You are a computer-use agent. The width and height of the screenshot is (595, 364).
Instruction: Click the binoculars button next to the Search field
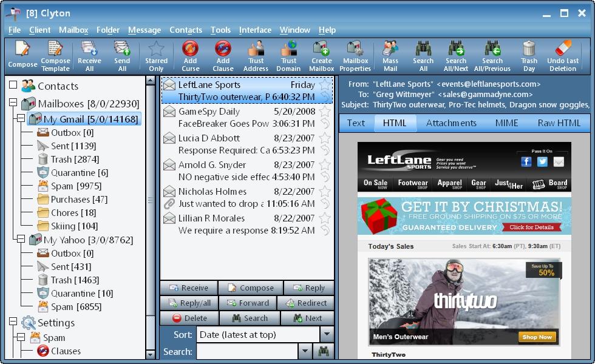323,351
